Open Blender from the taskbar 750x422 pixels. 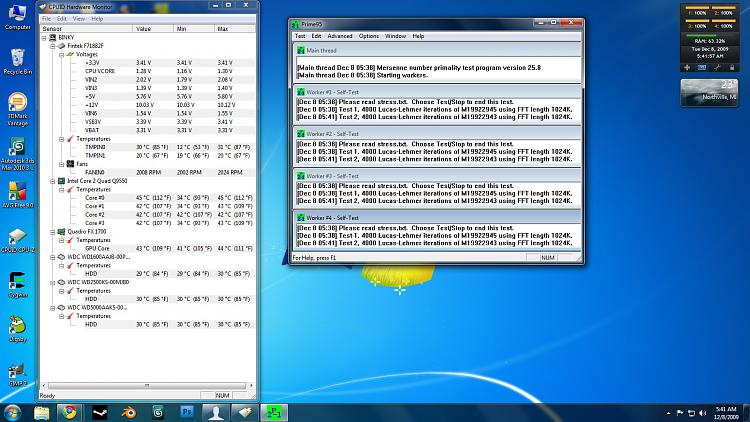click(x=129, y=412)
